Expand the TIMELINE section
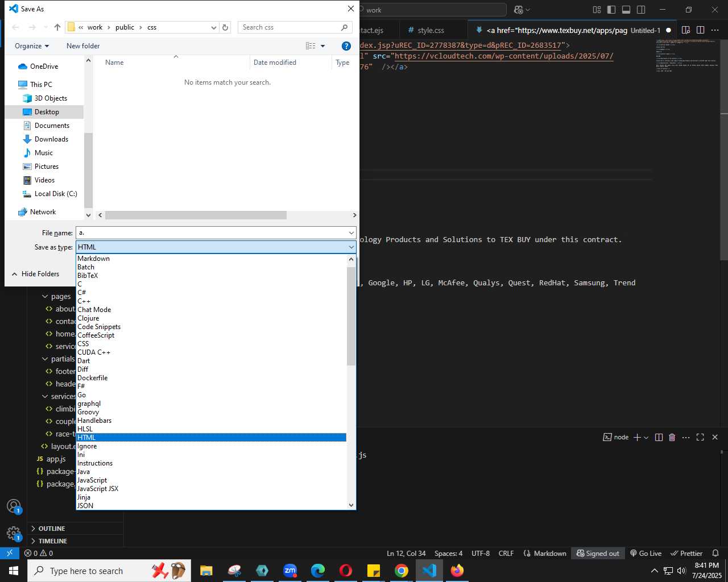 53,541
